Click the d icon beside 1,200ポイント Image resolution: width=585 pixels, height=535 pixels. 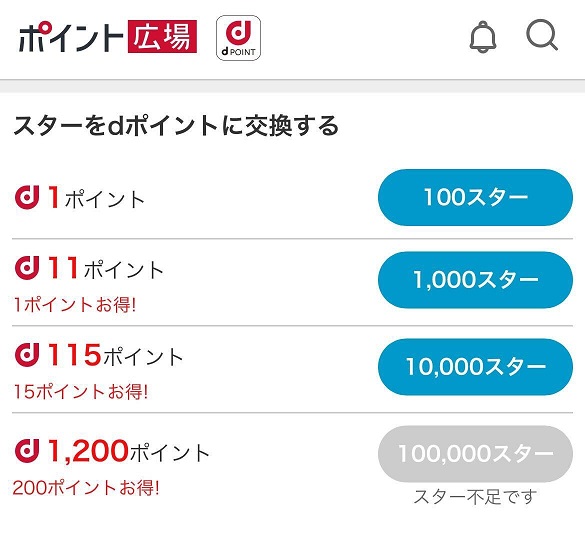27,451
